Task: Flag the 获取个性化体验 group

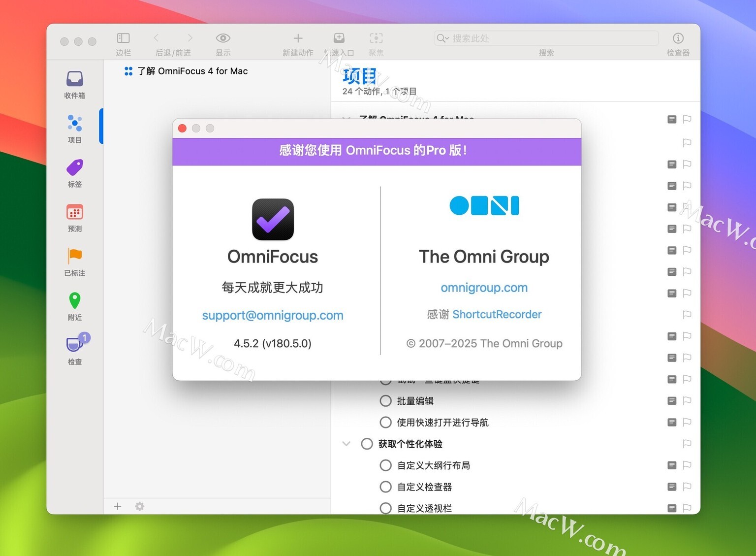Action: (687, 444)
